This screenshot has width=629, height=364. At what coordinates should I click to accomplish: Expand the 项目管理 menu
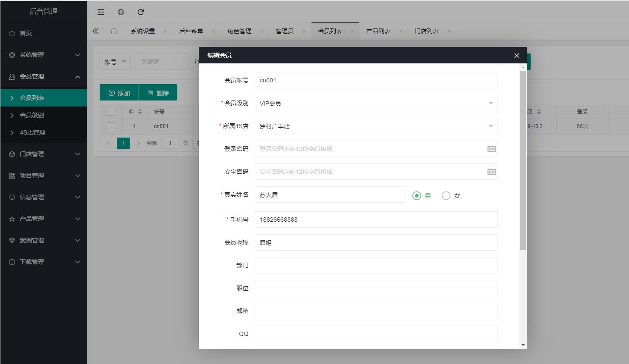[78, 176]
